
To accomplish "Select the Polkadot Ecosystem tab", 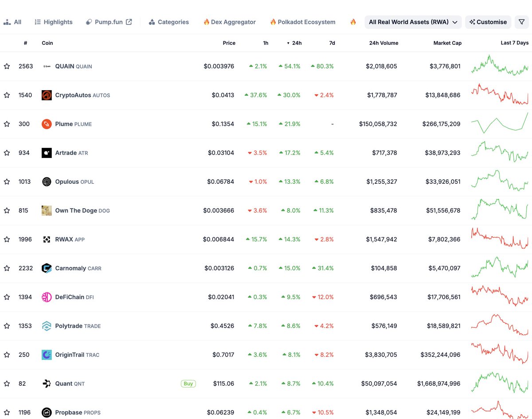I will pos(303,22).
